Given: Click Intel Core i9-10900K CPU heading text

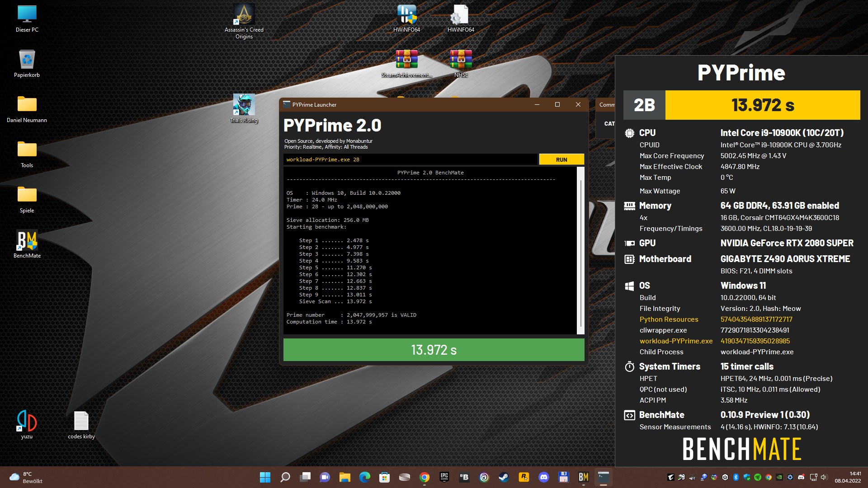Looking at the screenshot, I should 782,133.
